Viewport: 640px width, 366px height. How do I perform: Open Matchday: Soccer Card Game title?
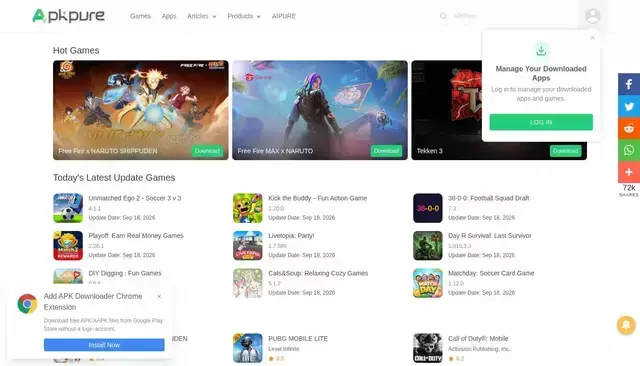[x=491, y=273]
